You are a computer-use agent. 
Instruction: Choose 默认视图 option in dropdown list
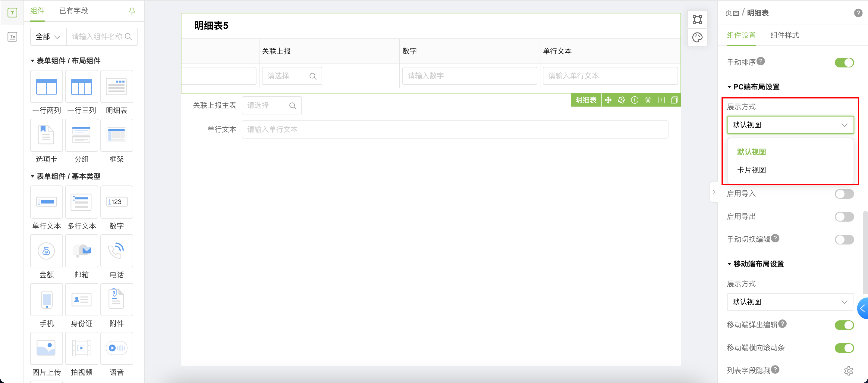click(751, 152)
